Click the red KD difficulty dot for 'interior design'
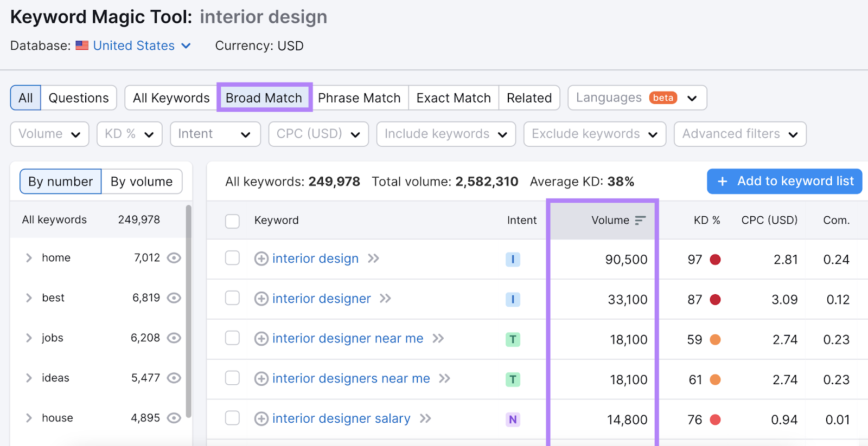 (x=715, y=260)
